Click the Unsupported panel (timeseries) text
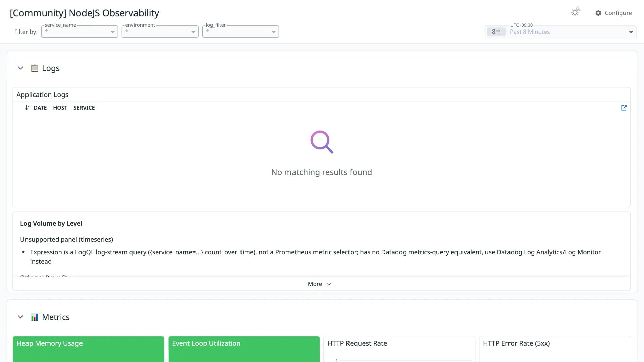 pos(66,239)
